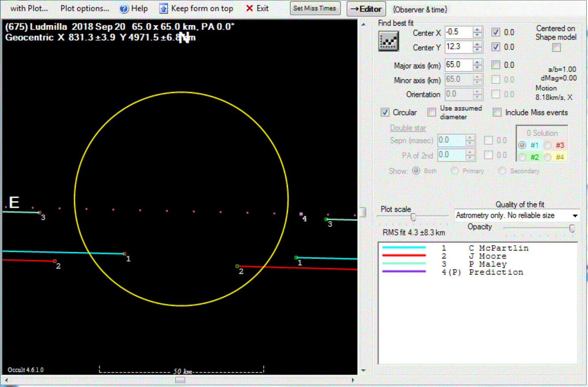This screenshot has height=387, width=588.
Task: Open Quality of the fit dropdown
Action: click(x=575, y=216)
